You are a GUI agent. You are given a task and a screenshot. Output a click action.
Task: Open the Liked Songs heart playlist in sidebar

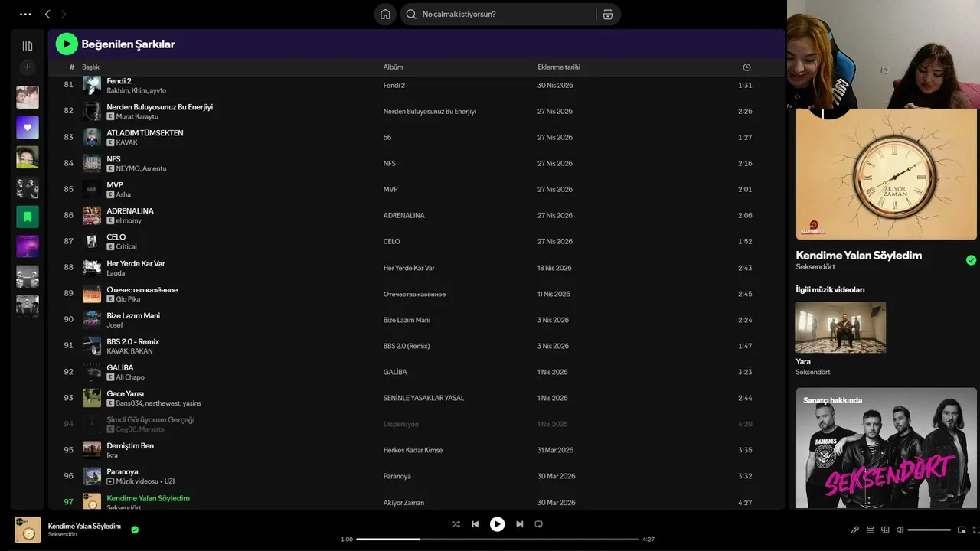point(28,127)
